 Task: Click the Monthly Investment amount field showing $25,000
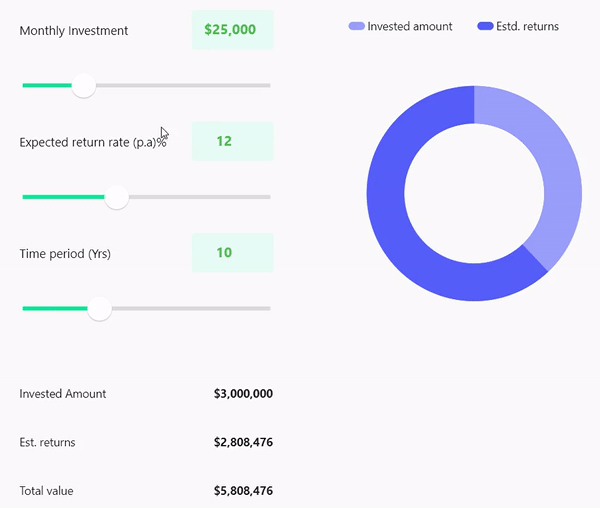233,30
